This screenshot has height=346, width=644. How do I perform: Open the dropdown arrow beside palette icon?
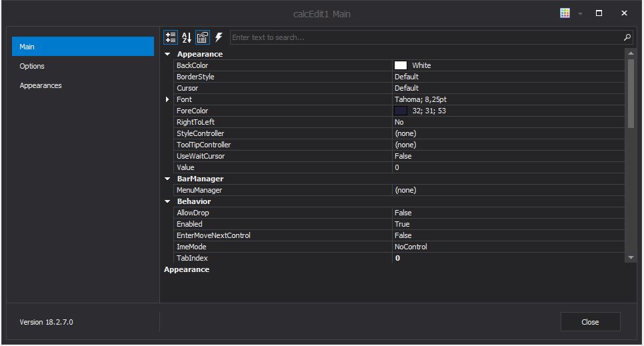pyautogui.click(x=580, y=13)
